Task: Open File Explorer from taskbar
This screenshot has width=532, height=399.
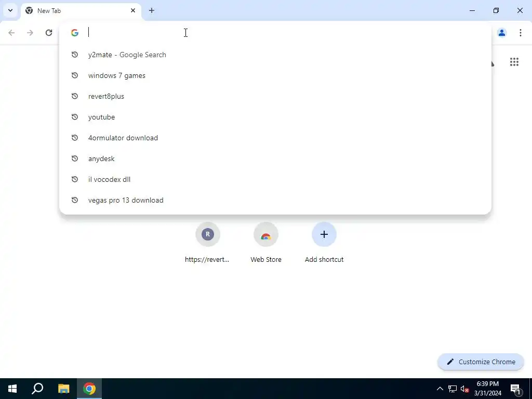Action: pyautogui.click(x=64, y=389)
